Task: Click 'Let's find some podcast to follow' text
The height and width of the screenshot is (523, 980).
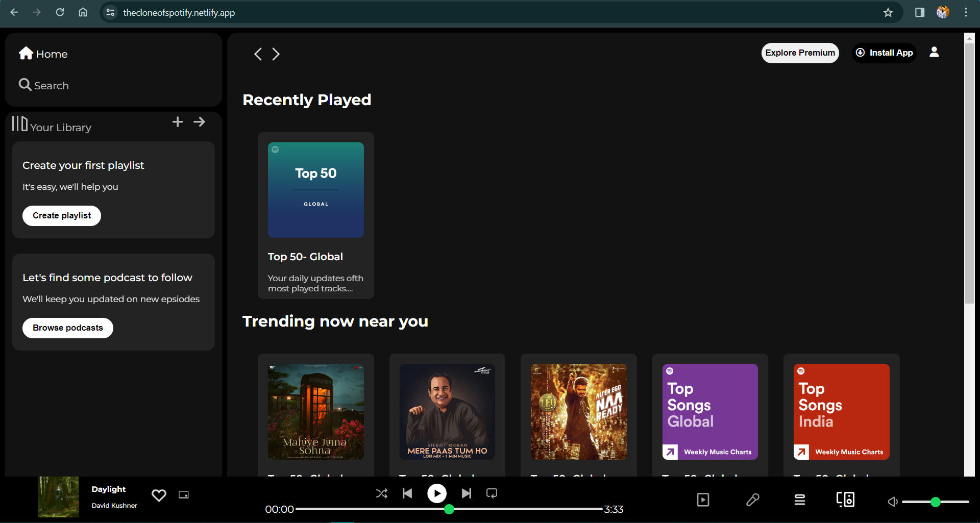Action: point(107,278)
